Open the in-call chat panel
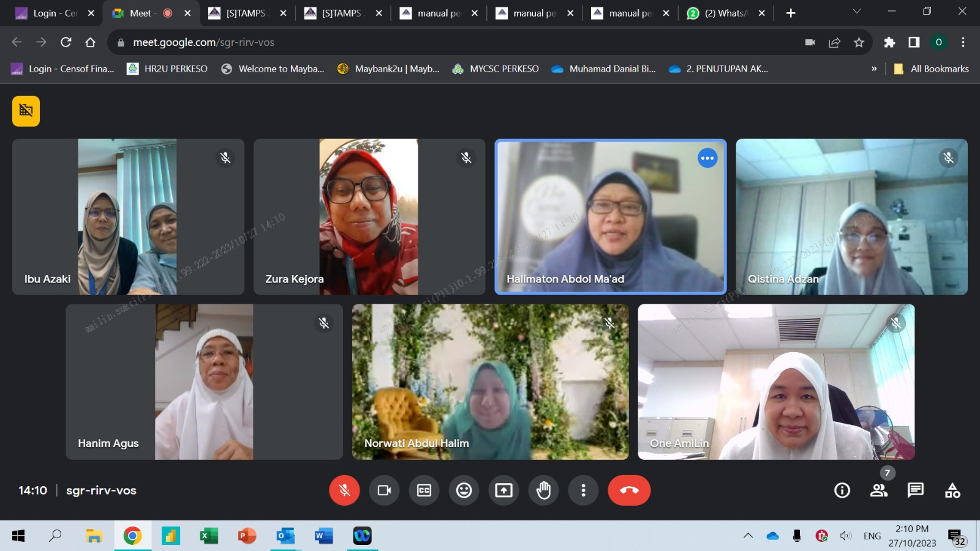This screenshot has height=551, width=980. (x=916, y=490)
